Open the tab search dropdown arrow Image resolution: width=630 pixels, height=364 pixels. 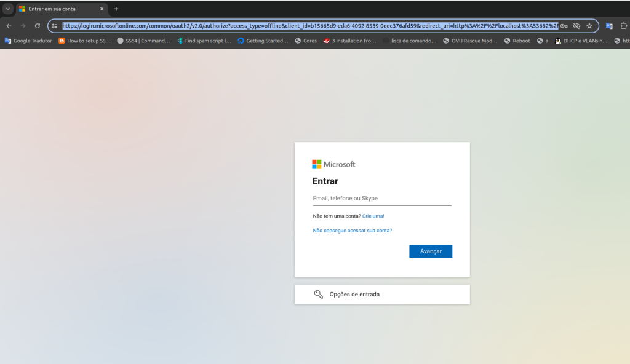[x=7, y=9]
